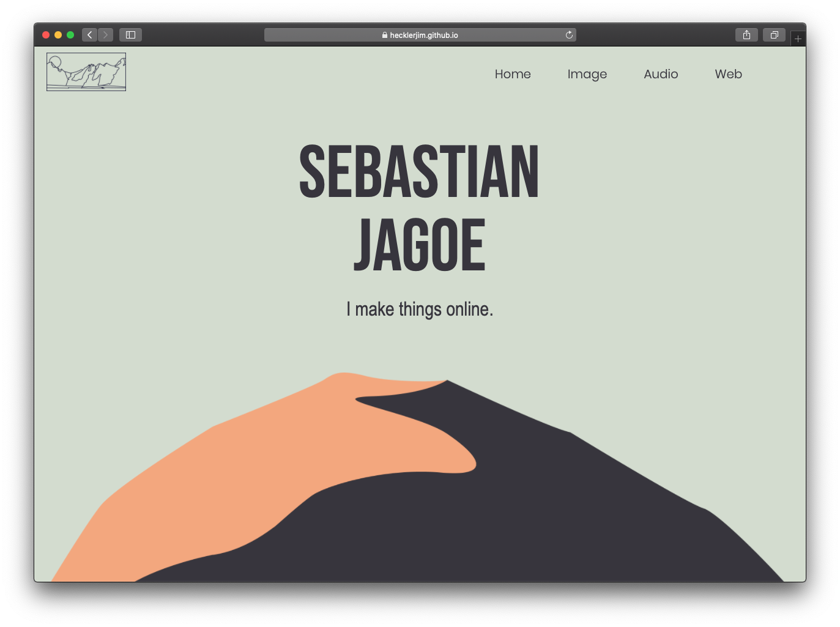840x627 pixels.
Task: Click the back navigation arrow
Action: pos(89,35)
